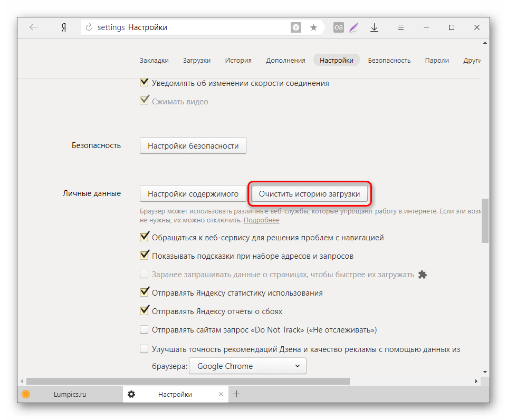
Task: Open downloads via the arrow icon
Action: pos(374,27)
